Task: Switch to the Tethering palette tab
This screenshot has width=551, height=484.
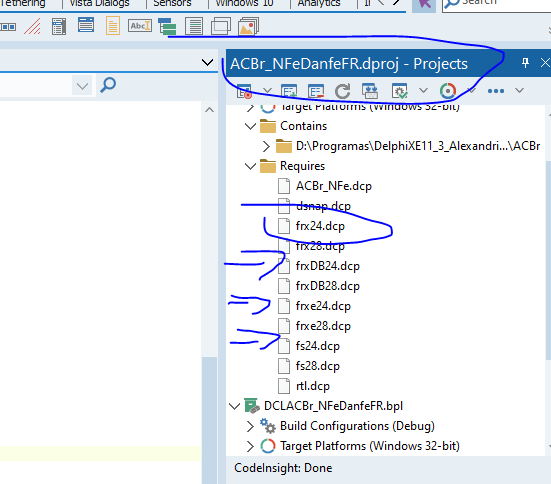Action: pyautogui.click(x=23, y=4)
